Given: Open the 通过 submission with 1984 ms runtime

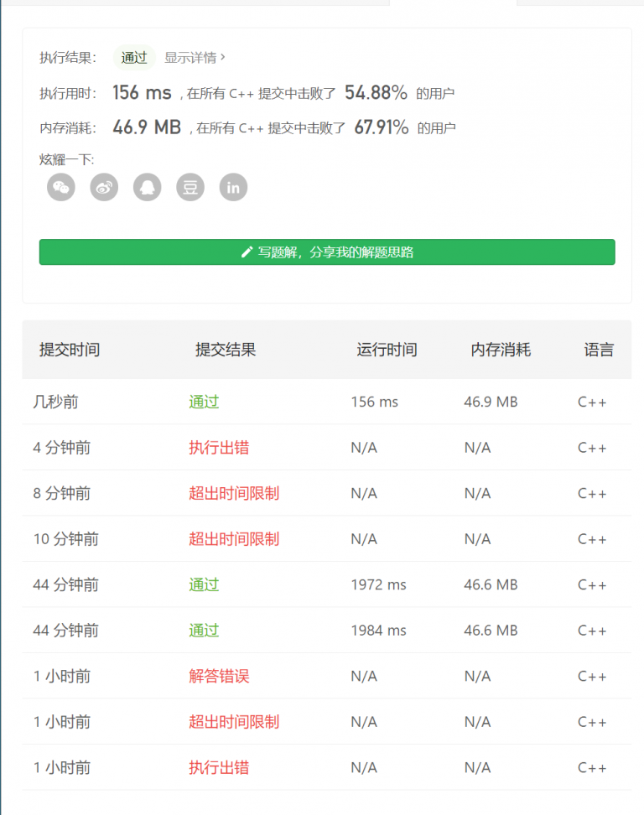Looking at the screenshot, I should (x=204, y=631).
